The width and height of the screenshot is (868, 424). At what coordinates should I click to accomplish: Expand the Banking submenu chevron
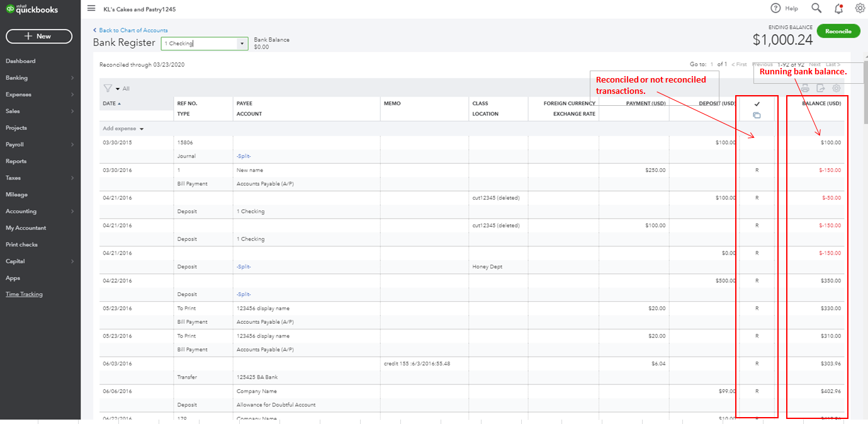point(72,78)
